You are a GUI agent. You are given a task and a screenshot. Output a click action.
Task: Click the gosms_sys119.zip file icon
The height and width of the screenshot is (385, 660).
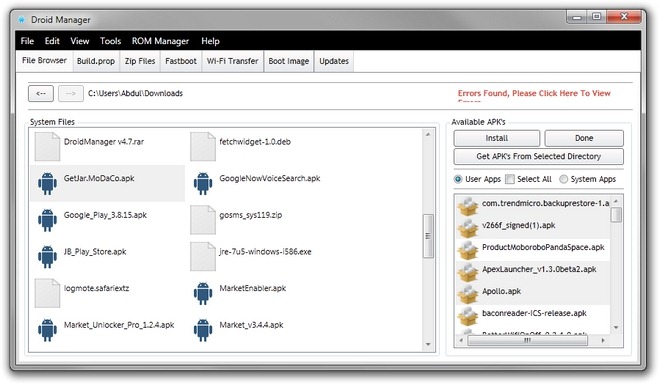(x=203, y=220)
